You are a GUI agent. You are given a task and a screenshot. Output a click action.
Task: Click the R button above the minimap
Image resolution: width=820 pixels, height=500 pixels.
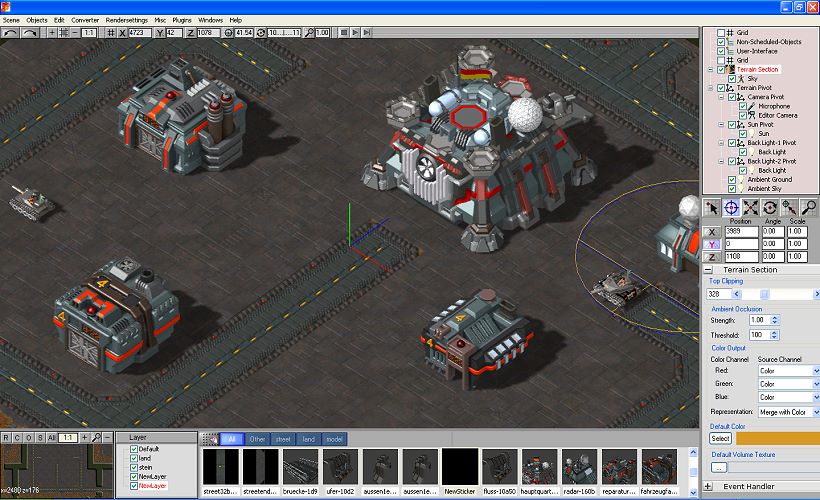point(6,437)
